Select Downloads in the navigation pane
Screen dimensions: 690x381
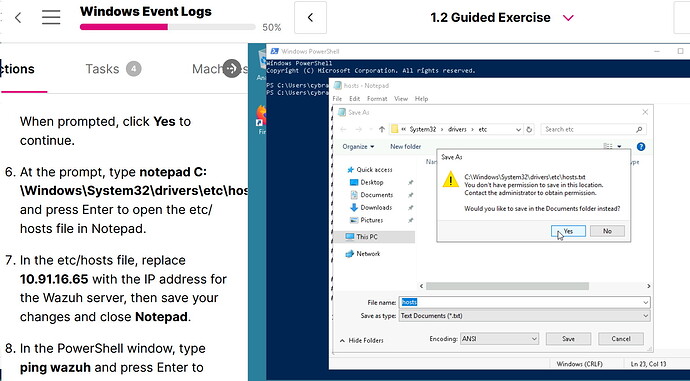pyautogui.click(x=376, y=208)
